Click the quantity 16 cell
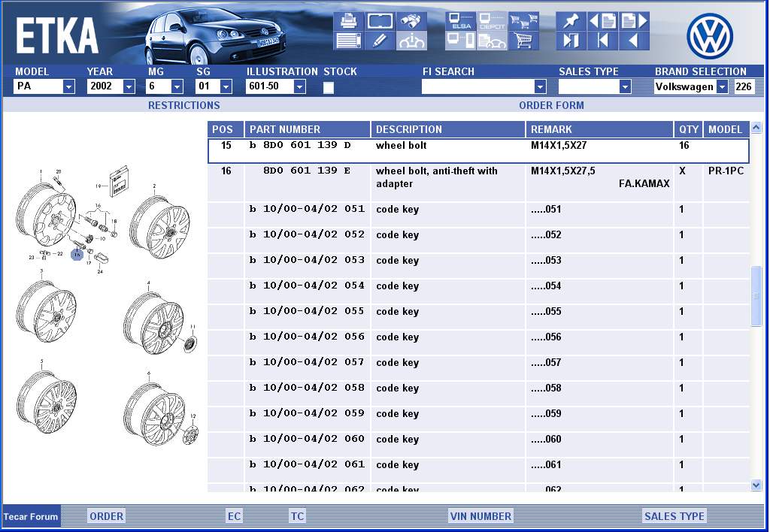 684,145
